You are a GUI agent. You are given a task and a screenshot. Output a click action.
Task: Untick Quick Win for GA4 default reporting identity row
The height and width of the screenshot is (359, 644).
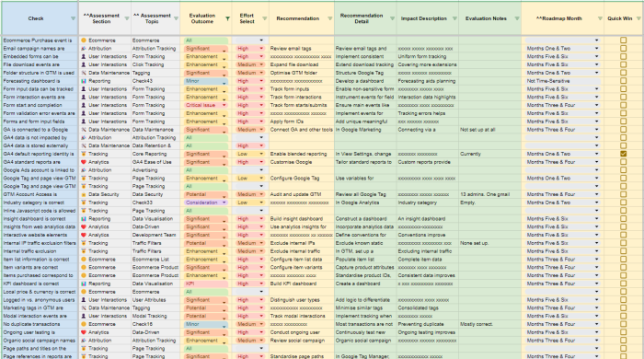click(623, 154)
